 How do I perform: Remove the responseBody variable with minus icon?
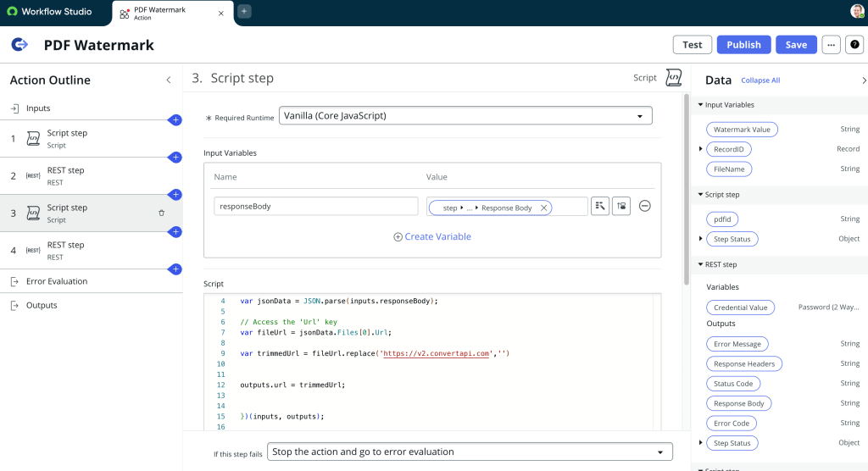tap(644, 206)
